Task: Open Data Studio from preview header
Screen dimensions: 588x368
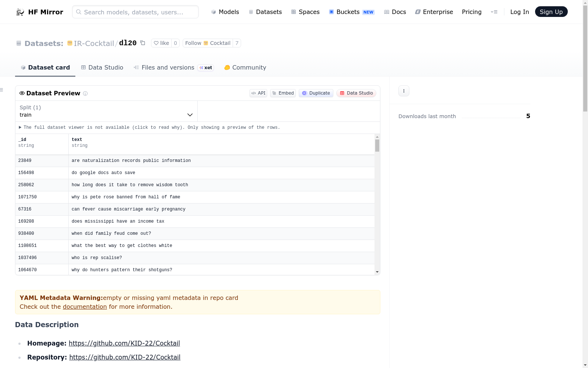Action: pyautogui.click(x=356, y=93)
